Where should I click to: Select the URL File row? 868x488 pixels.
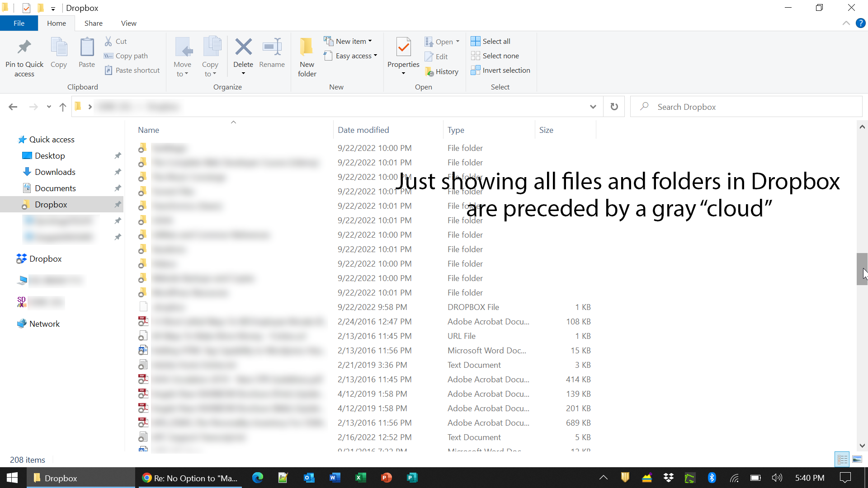click(x=365, y=336)
